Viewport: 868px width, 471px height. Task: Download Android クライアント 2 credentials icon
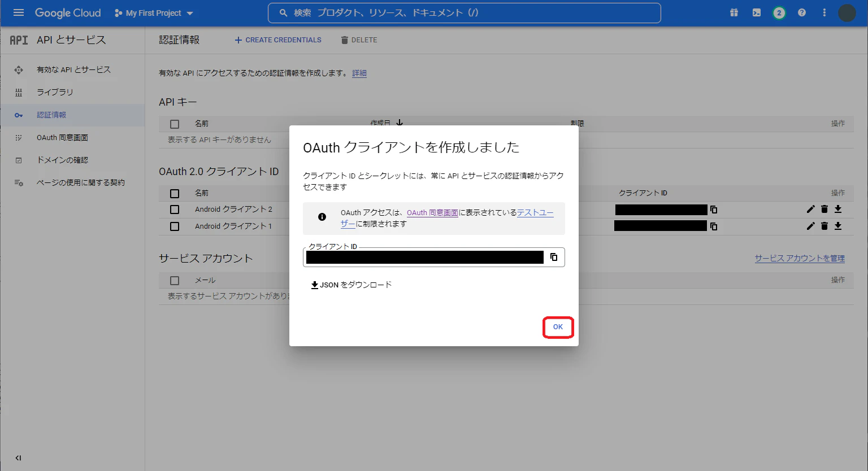pos(838,209)
